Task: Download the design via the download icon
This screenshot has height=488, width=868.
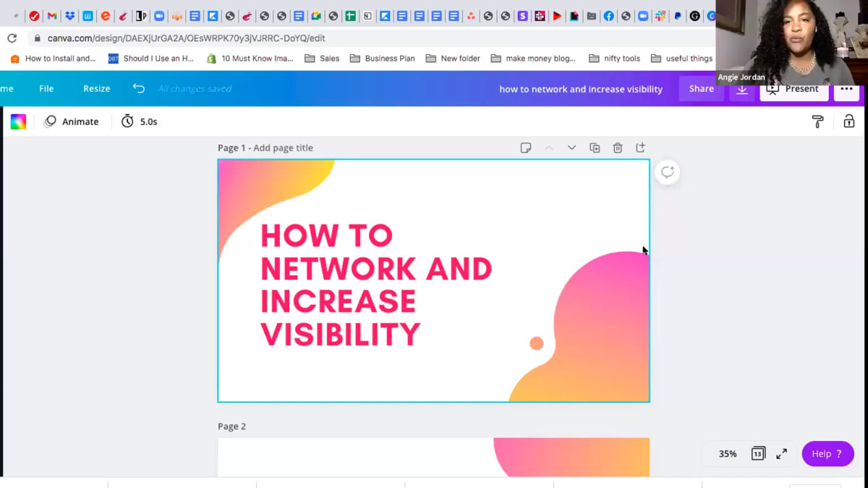Action: click(741, 89)
